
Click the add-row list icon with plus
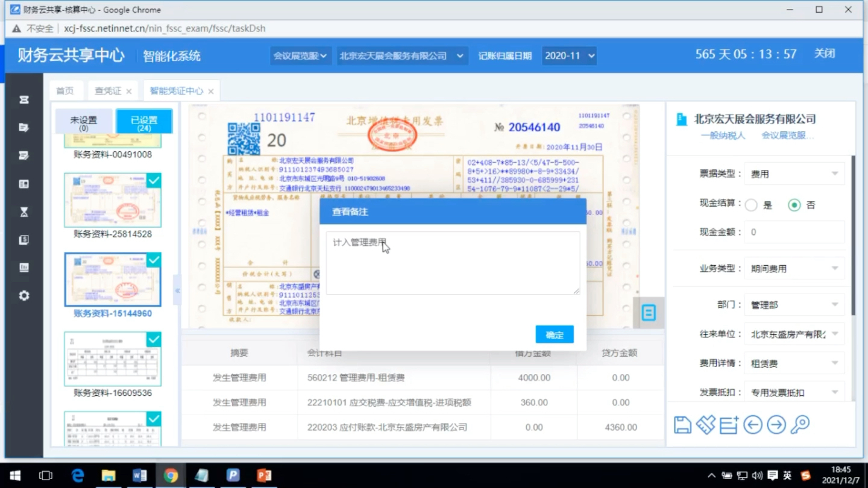tap(729, 425)
